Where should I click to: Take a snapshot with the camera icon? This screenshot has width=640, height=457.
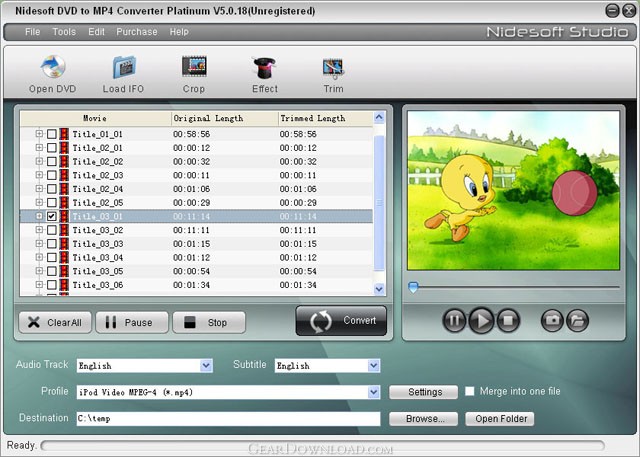pos(552,320)
